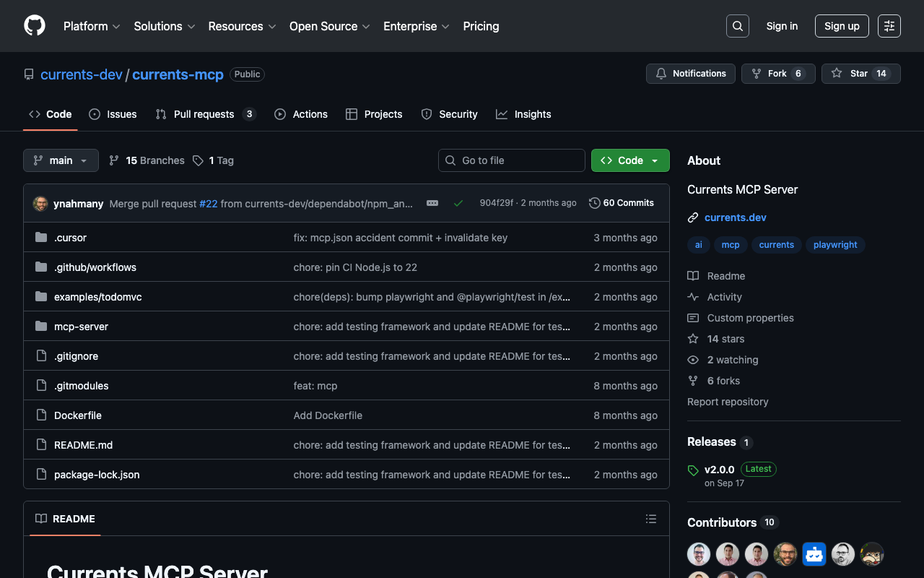Toggle Notifications for this repository
Viewport: 924px width, 578px height.
690,74
